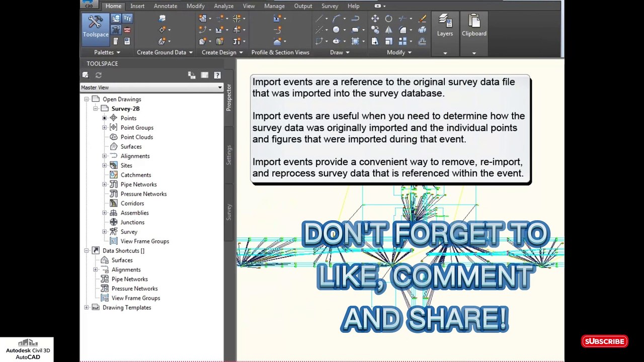644x362 pixels.
Task: Toggle the Survey tab palette icon
Action: coord(116,30)
